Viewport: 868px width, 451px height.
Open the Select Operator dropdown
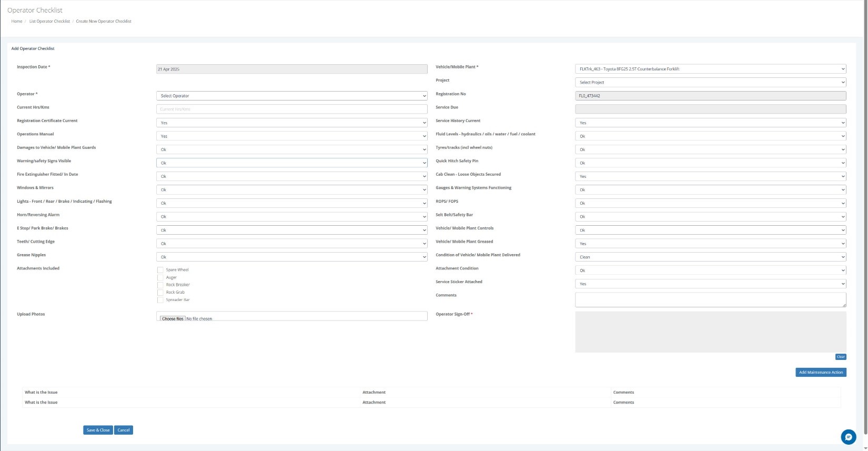click(291, 96)
